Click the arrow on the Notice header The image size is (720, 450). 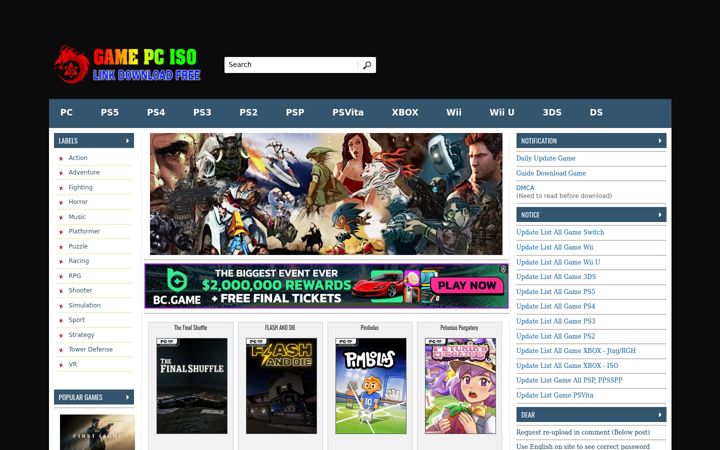click(x=660, y=215)
